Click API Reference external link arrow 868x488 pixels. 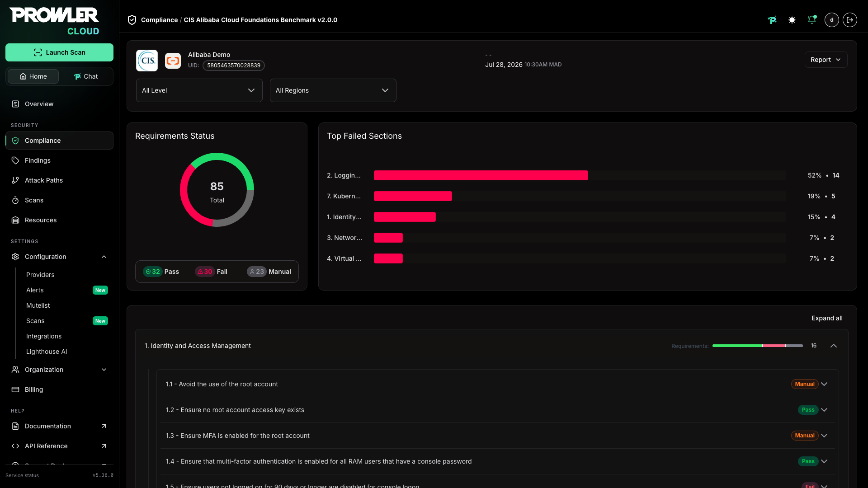(104, 446)
